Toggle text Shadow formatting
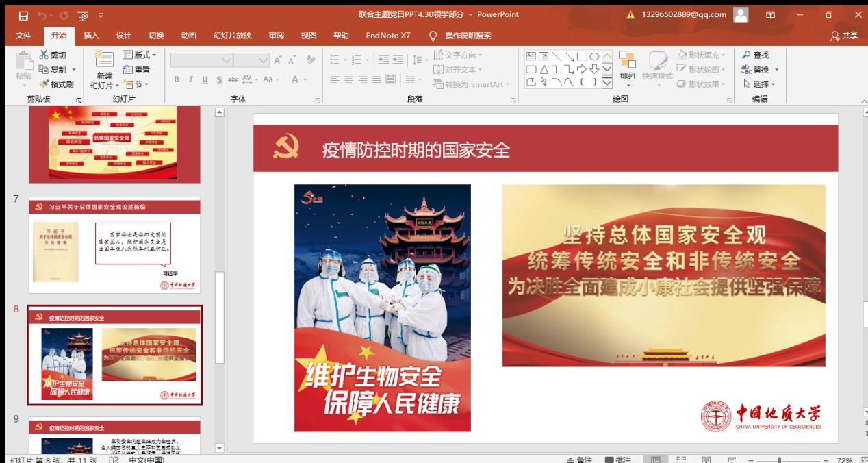This screenshot has width=868, height=463. point(219,79)
